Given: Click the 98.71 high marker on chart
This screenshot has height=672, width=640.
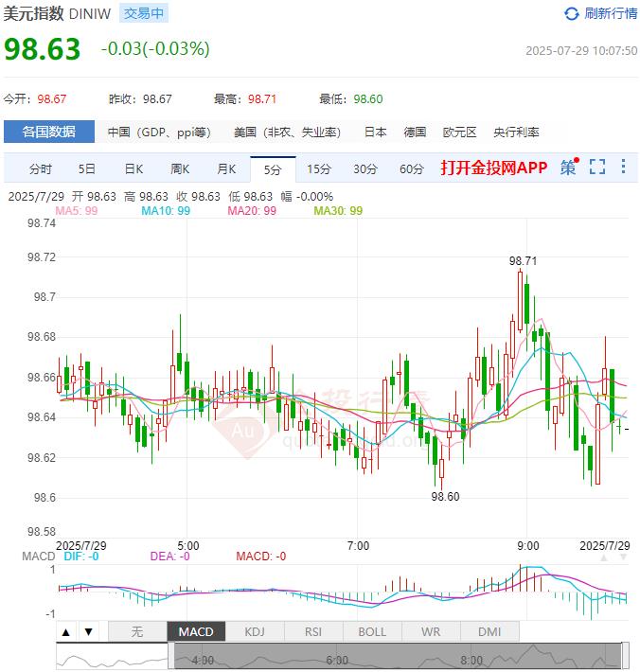Looking at the screenshot, I should pyautogui.click(x=523, y=260).
